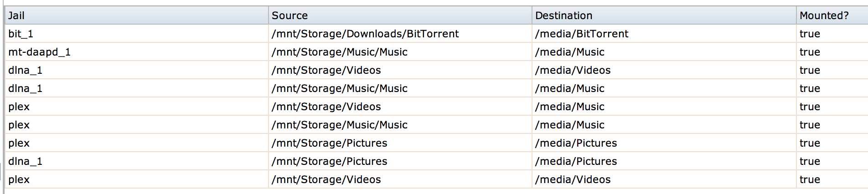868x194 pixels.
Task: Click the /mnt/Storage/Pictures source in the plex row
Action: (x=330, y=143)
